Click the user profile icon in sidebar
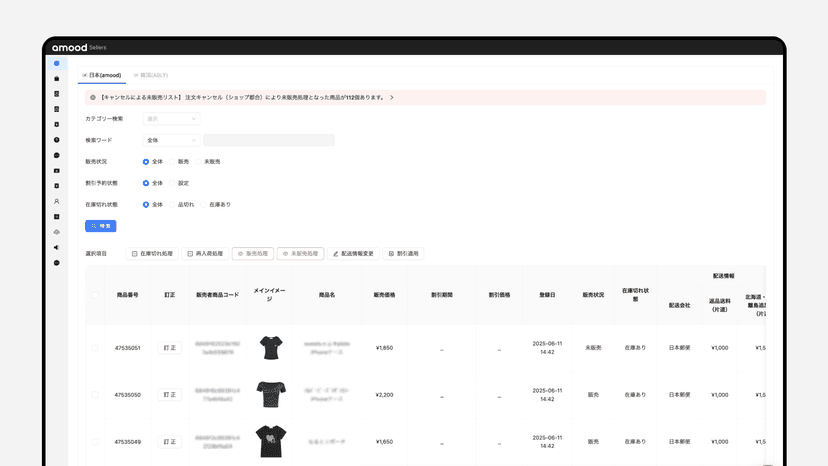828x466 pixels. (57, 201)
